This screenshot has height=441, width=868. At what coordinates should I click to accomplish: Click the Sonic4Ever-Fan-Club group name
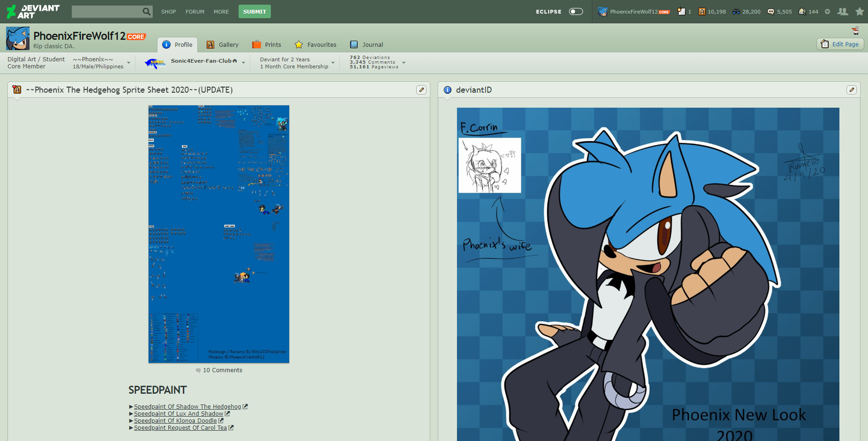[201, 61]
